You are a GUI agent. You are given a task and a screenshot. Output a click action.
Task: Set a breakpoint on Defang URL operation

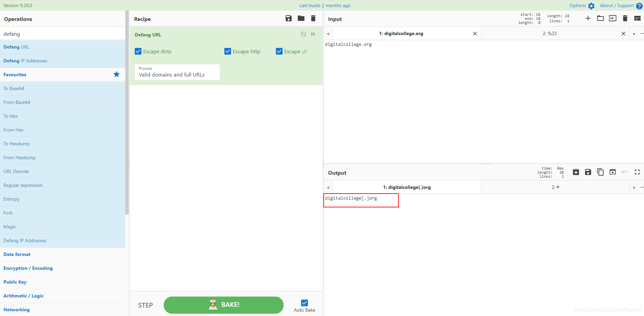tap(313, 34)
